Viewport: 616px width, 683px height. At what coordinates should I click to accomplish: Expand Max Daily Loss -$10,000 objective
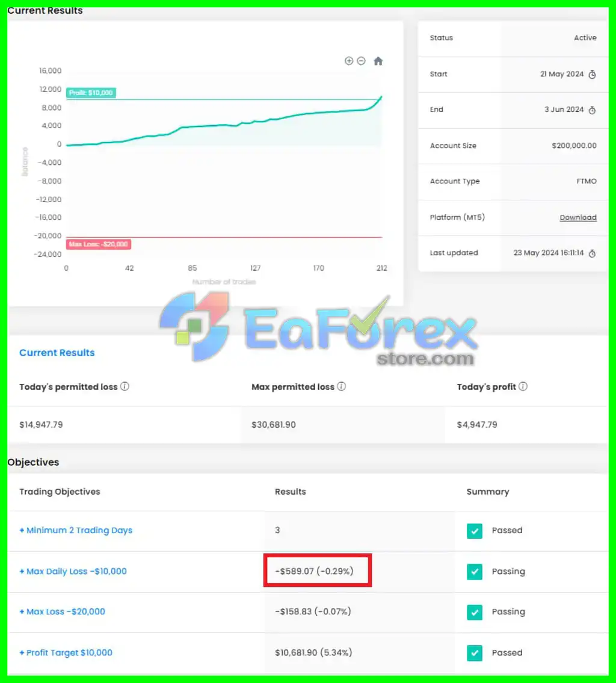pyautogui.click(x=73, y=571)
